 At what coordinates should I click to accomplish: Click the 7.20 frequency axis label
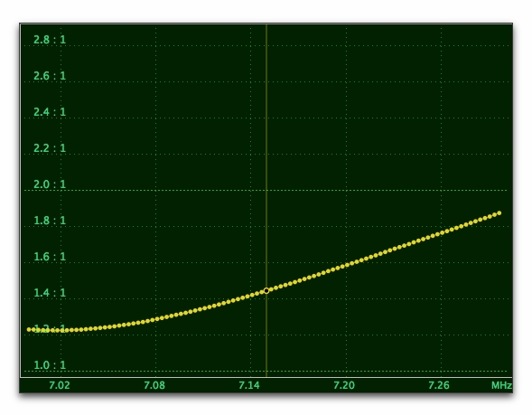coord(344,385)
